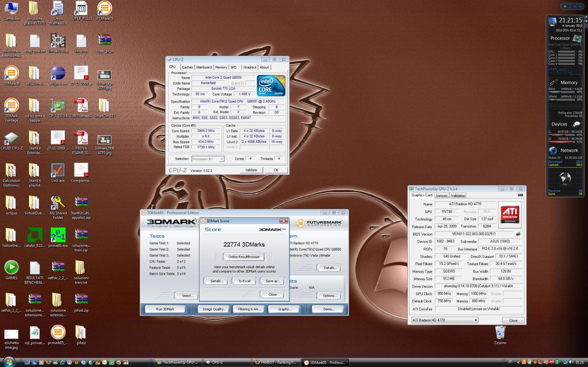The height and width of the screenshot is (367, 588).
Task: Select 3DMark06 desktop shortcut
Action: [11, 76]
